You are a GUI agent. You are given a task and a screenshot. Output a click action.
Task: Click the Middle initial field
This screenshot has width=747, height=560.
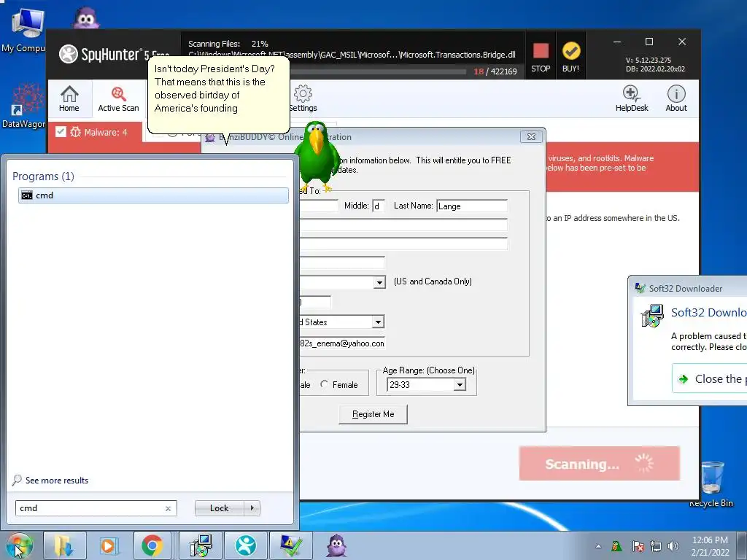[x=379, y=206]
